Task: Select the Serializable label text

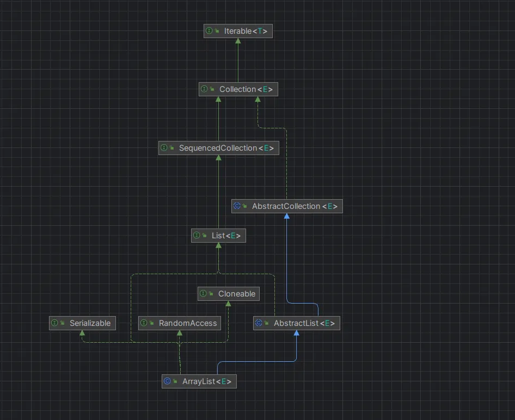Action: (x=90, y=323)
